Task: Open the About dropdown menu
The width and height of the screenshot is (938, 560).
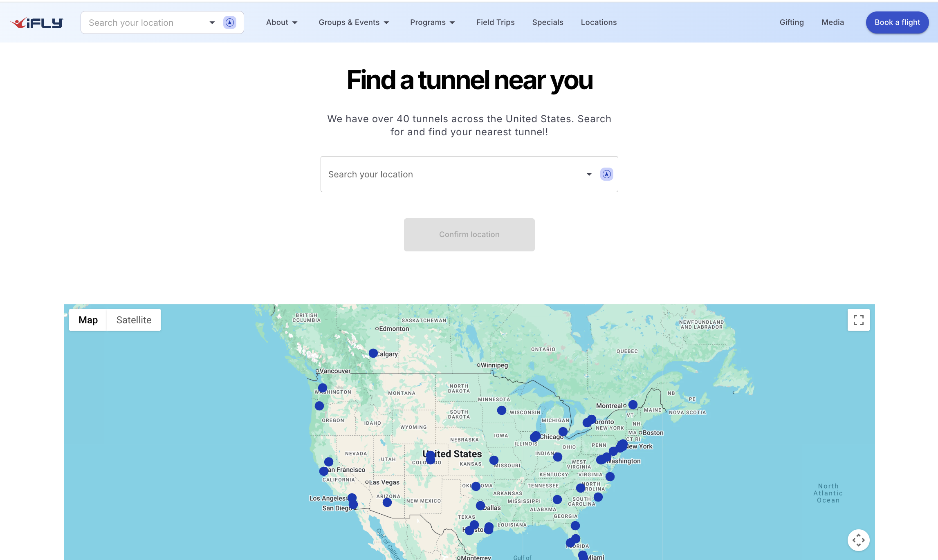Action: click(x=282, y=22)
